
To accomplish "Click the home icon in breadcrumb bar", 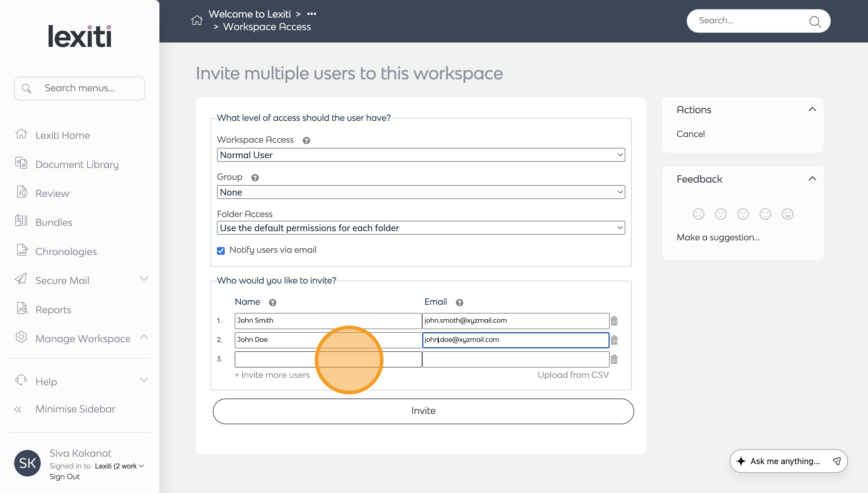I will pyautogui.click(x=196, y=20).
